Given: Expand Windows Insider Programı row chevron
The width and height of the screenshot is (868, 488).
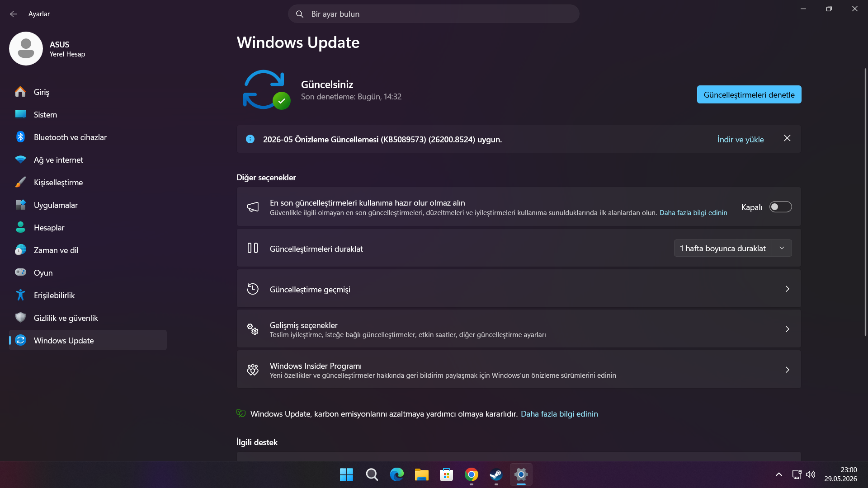Looking at the screenshot, I should [787, 370].
